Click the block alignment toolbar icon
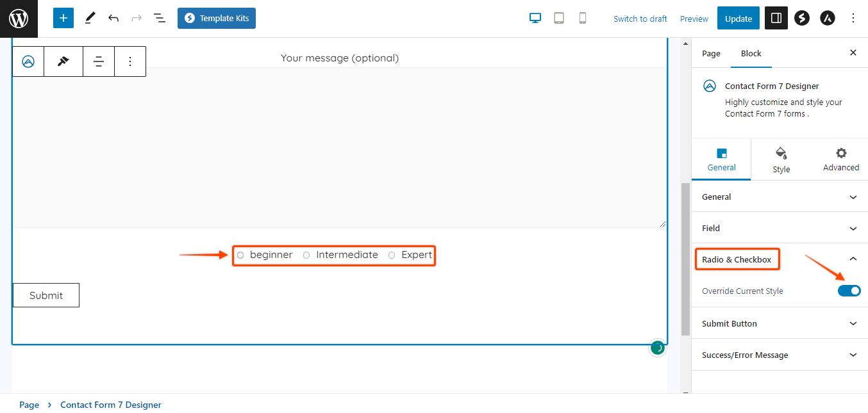Image resolution: width=868 pixels, height=413 pixels. (x=99, y=61)
